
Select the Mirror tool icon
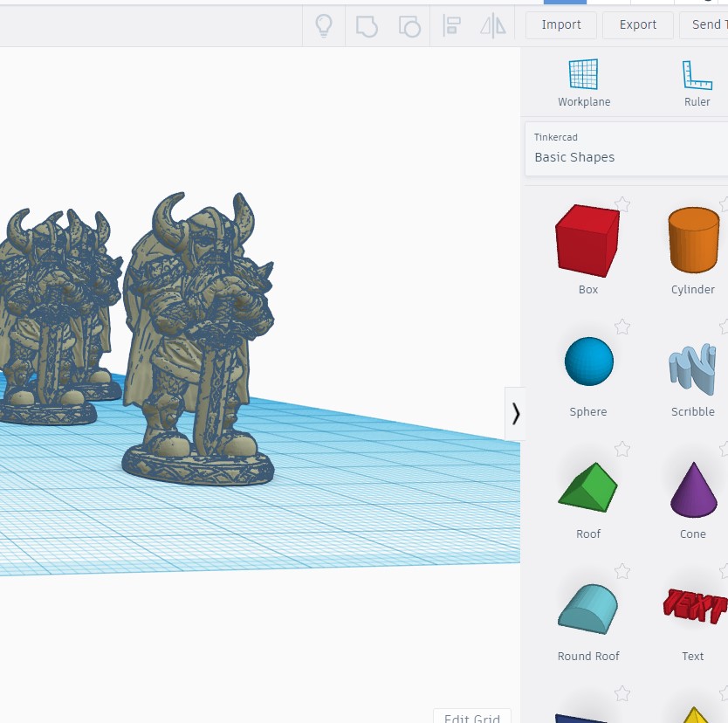[x=493, y=25]
